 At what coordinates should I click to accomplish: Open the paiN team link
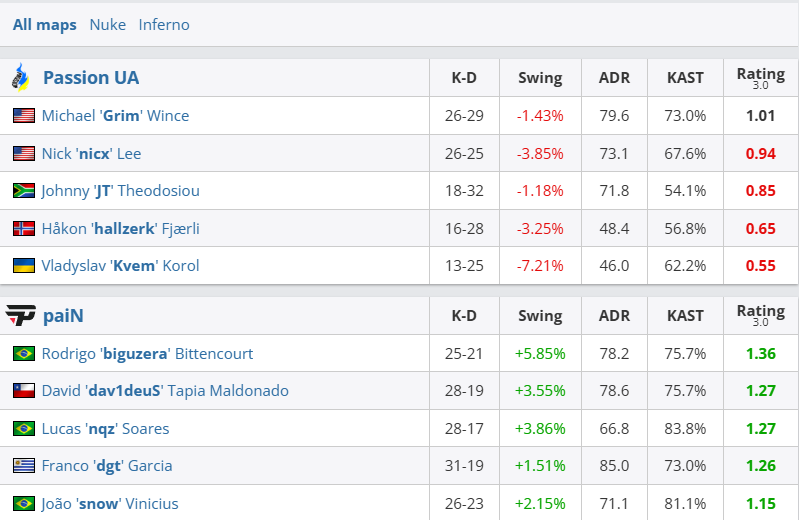63,316
